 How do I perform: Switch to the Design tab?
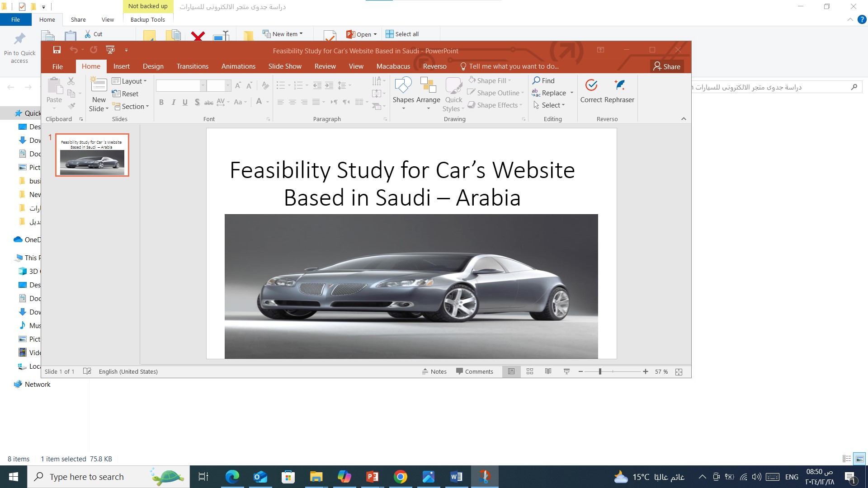click(153, 66)
